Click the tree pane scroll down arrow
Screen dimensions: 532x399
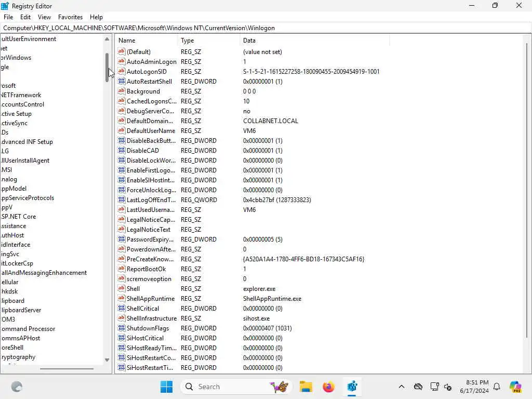107,360
